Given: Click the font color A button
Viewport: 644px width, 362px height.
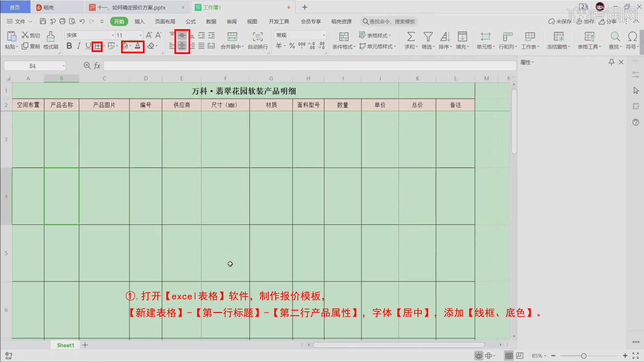Looking at the screenshot, I should [138, 46].
